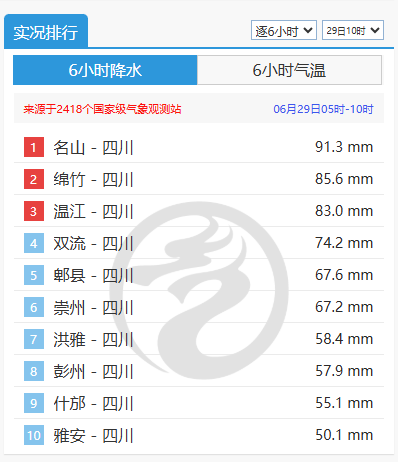Open the 29日10时 time dropdown
The width and height of the screenshot is (398, 462).
[353, 30]
